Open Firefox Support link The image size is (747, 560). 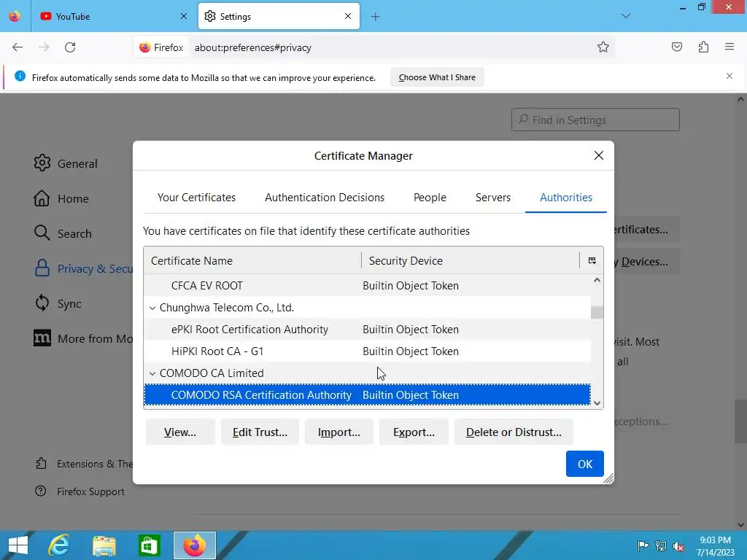point(80,491)
